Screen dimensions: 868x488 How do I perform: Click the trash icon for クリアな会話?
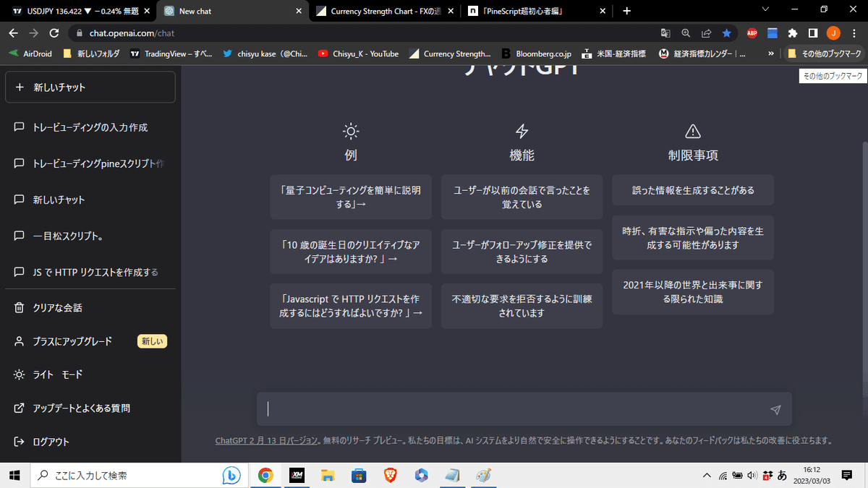19,308
